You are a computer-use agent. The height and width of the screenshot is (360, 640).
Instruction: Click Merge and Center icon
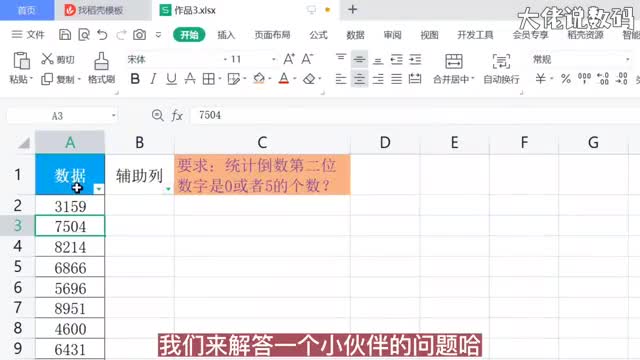tap(453, 61)
